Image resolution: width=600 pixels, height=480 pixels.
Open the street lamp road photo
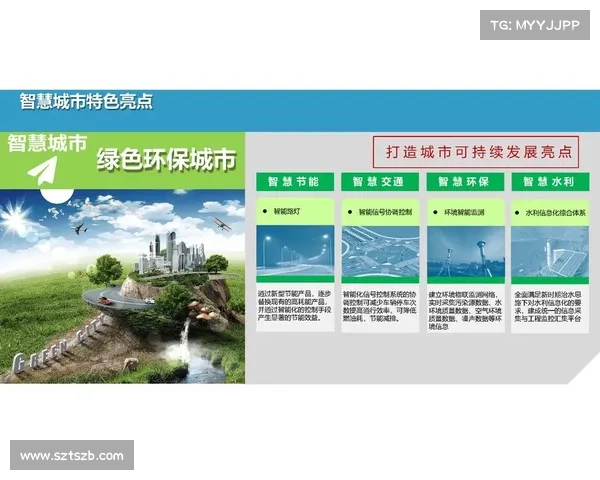coord(295,251)
